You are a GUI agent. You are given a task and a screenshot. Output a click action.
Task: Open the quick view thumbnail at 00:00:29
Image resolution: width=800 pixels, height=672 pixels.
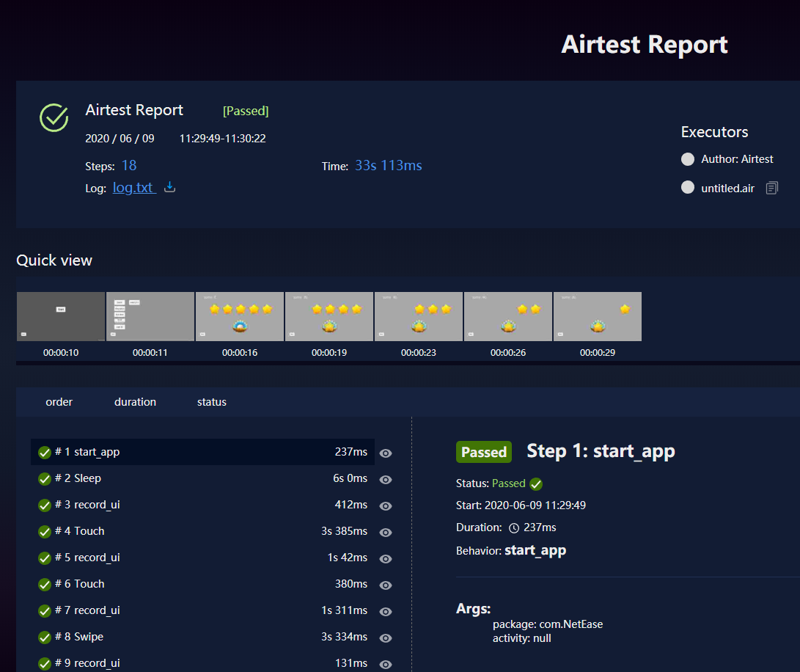(598, 317)
